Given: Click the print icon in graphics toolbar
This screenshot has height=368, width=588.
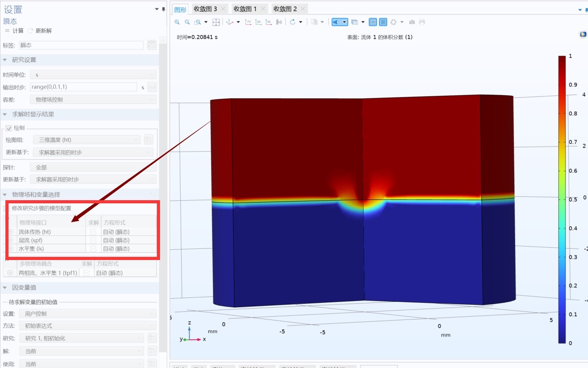Looking at the screenshot, I should click(422, 22).
